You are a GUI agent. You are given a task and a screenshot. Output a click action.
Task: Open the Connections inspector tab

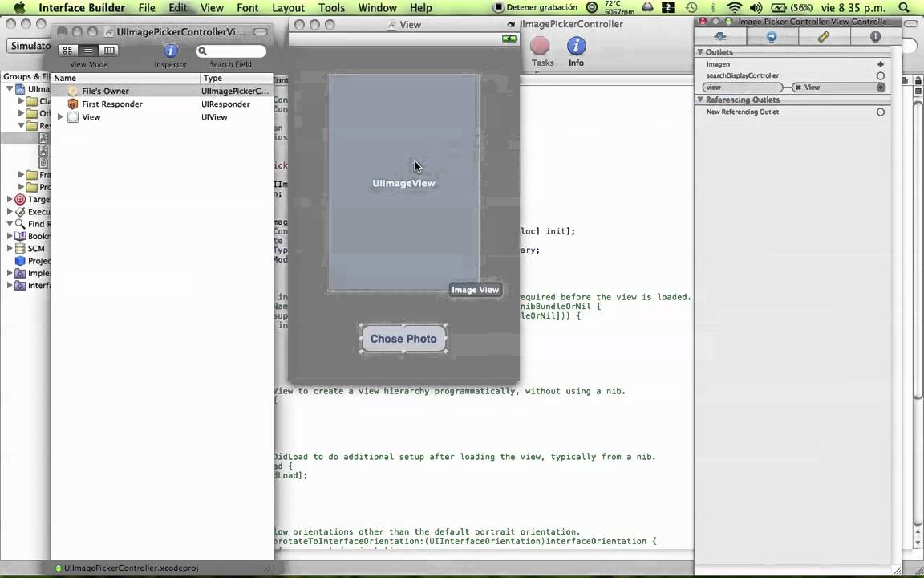[772, 37]
